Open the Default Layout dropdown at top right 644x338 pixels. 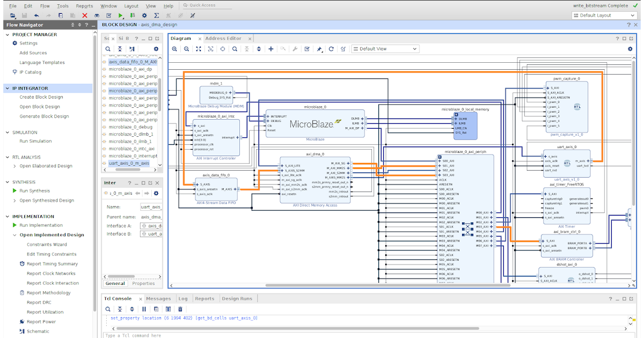click(x=603, y=15)
